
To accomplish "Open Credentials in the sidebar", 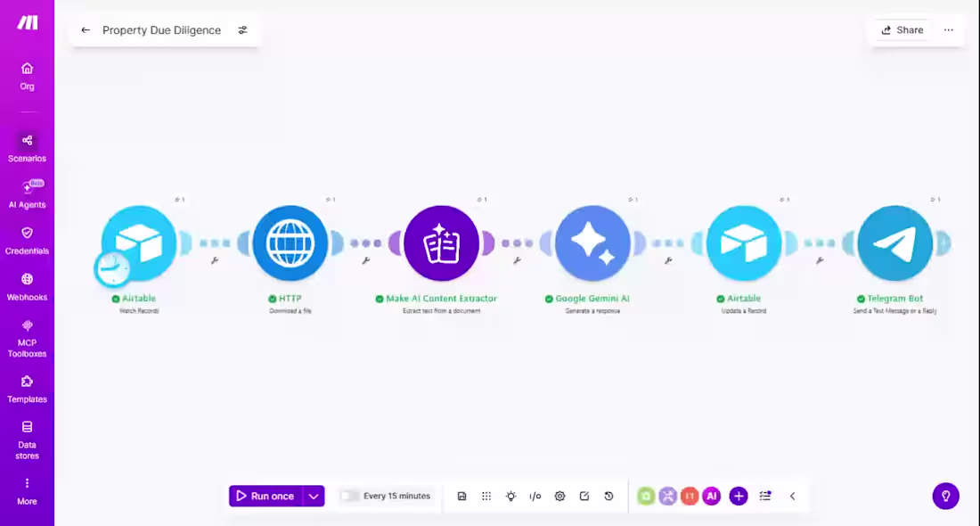I will click(x=27, y=241).
